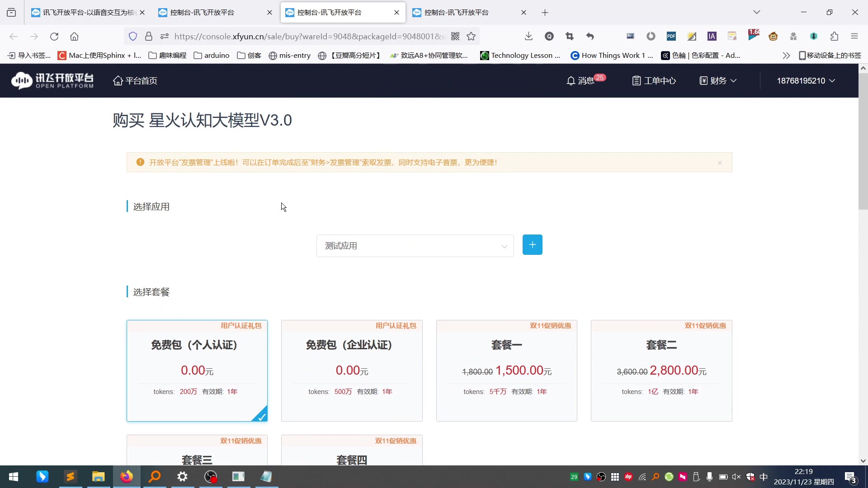Open Windows Start menu
This screenshot has width=868, height=488.
pos(14,477)
